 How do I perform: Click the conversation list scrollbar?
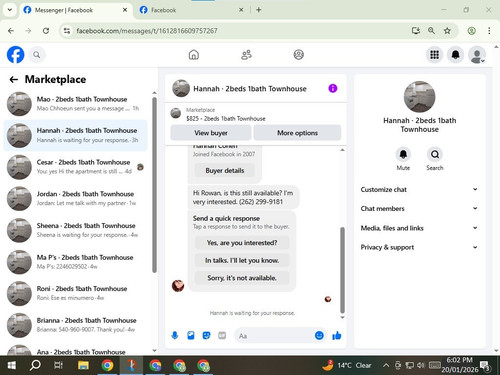coord(154,185)
